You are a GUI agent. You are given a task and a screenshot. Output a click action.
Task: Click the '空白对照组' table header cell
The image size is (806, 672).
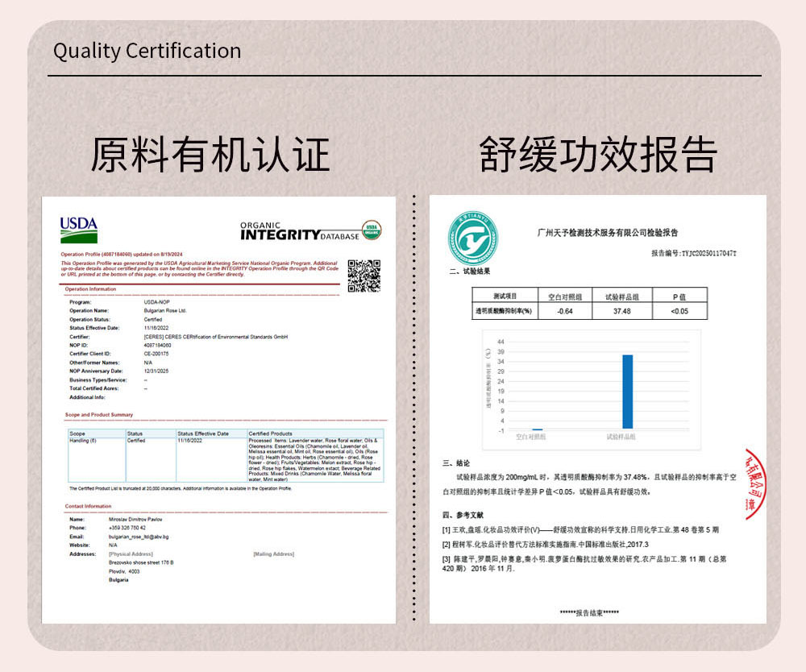pos(565,297)
